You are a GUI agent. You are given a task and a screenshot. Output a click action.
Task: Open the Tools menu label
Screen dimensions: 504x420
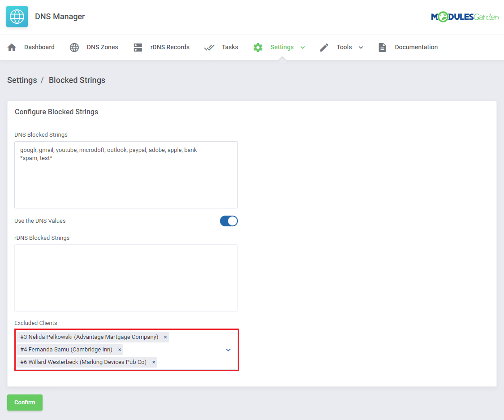click(344, 47)
